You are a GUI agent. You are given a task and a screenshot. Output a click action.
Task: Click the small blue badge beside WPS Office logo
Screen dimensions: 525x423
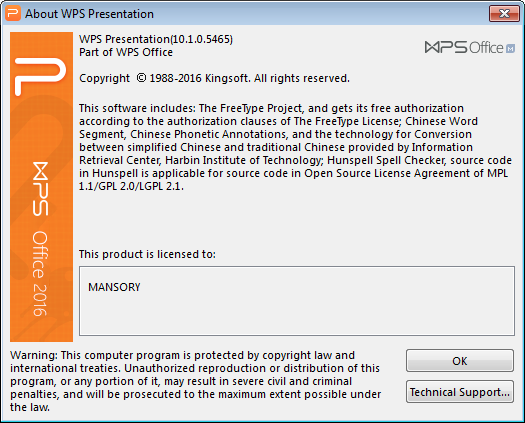(510, 49)
